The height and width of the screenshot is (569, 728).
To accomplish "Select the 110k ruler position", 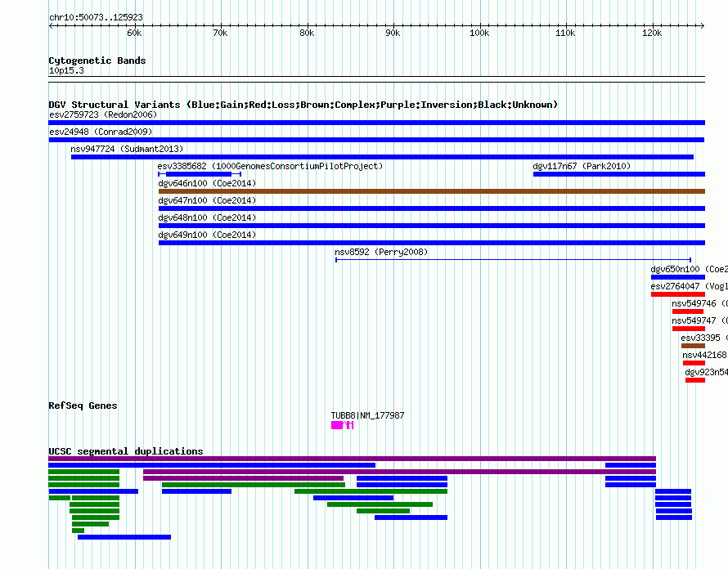I will [x=565, y=33].
